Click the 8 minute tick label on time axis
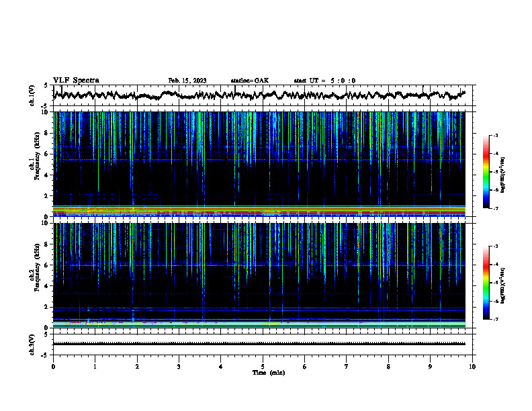The image size is (532, 411). 388,367
